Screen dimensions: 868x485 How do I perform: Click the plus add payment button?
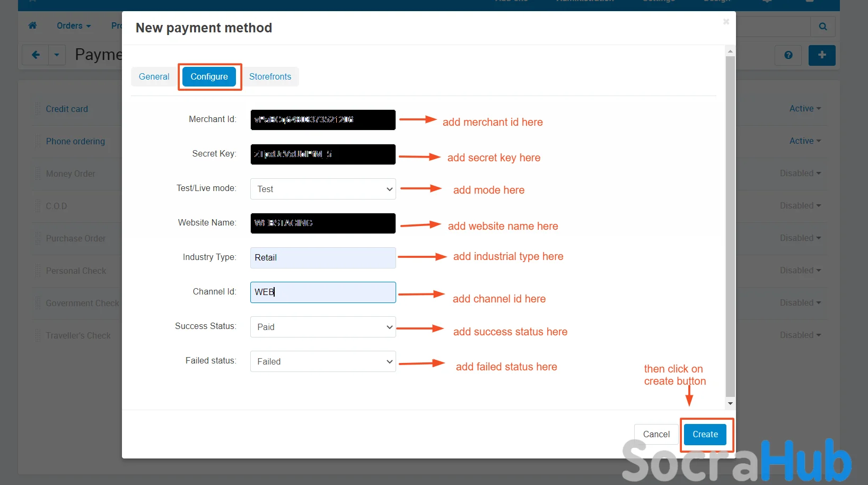(x=822, y=55)
